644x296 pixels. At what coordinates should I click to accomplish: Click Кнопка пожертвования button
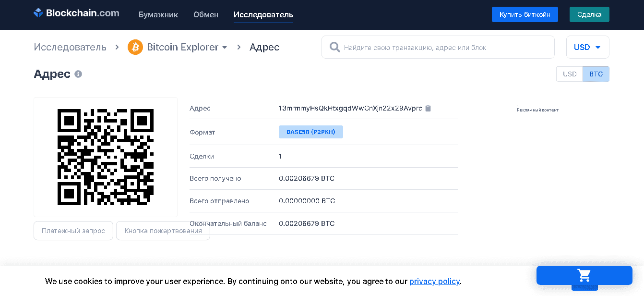[163, 231]
